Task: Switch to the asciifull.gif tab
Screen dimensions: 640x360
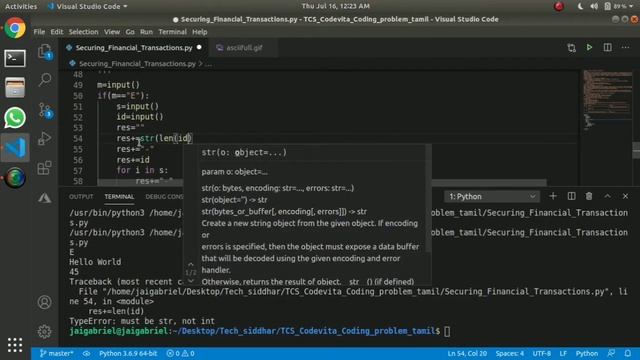Action: [244, 48]
